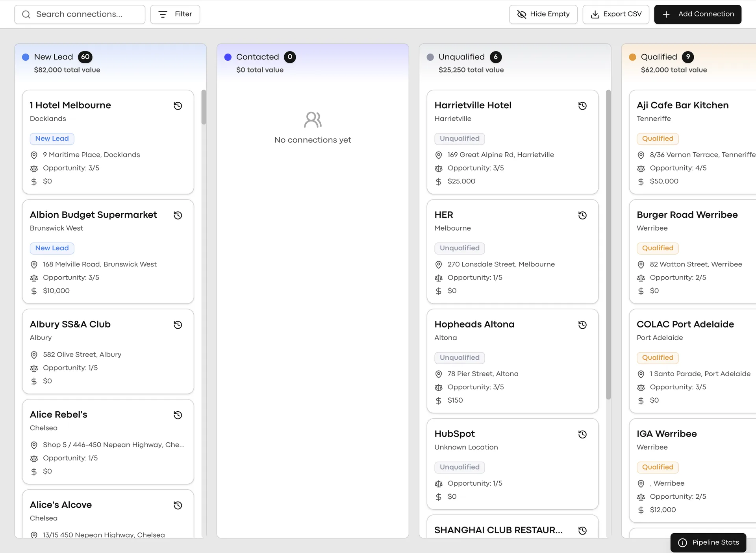Screen dimensions: 756x553
Task: Open history for HubSpot card
Action: coord(582,434)
